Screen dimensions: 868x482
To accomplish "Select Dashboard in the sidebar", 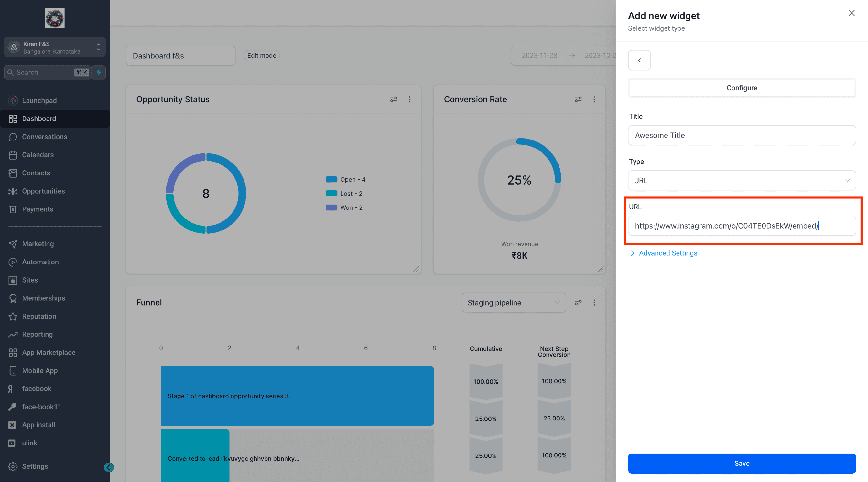I will (55, 119).
